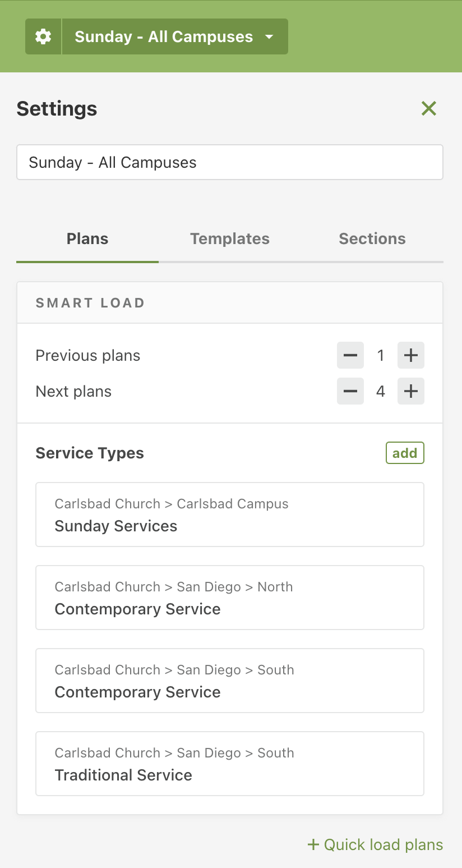This screenshot has height=868, width=462.
Task: Open the Sections tab
Action: 372,238
